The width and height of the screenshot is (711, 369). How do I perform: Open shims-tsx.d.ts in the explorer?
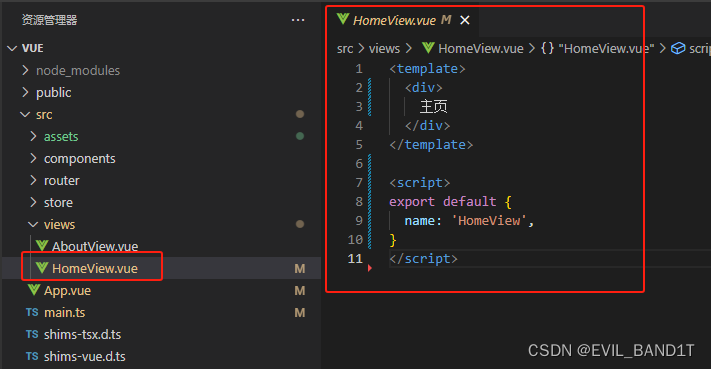(x=82, y=335)
